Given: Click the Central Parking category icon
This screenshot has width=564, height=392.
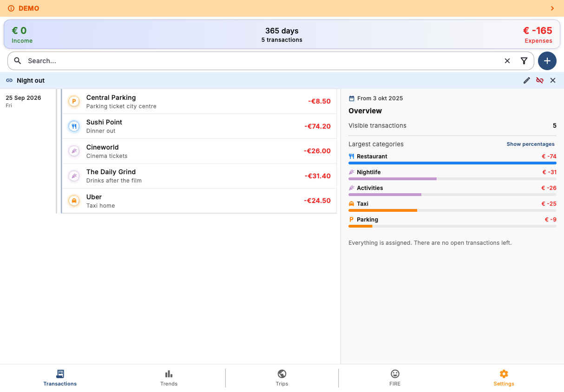Looking at the screenshot, I should coord(74,101).
